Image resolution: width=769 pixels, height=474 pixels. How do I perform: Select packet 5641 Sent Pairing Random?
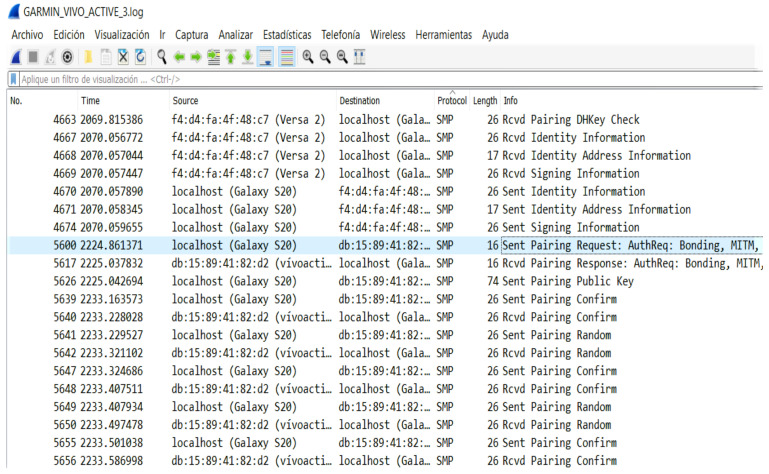[385, 335]
